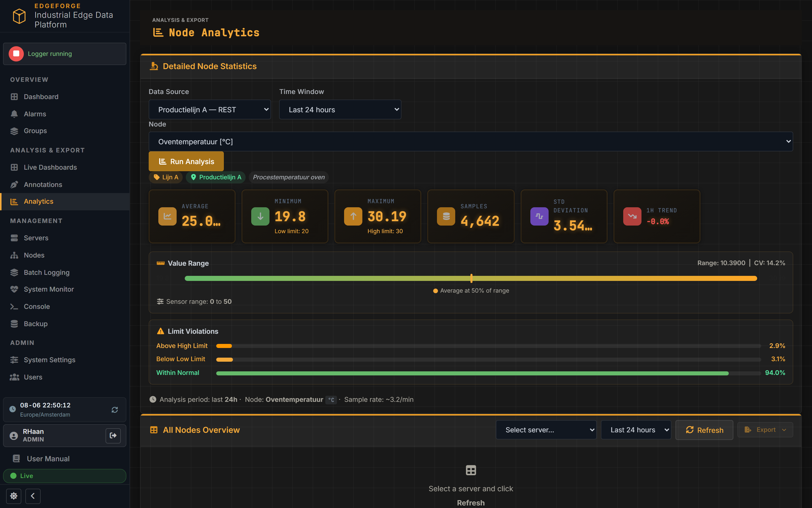Click the Analytics chart icon in sidebar
Screen dimensions: 812x508
[x=14, y=202]
